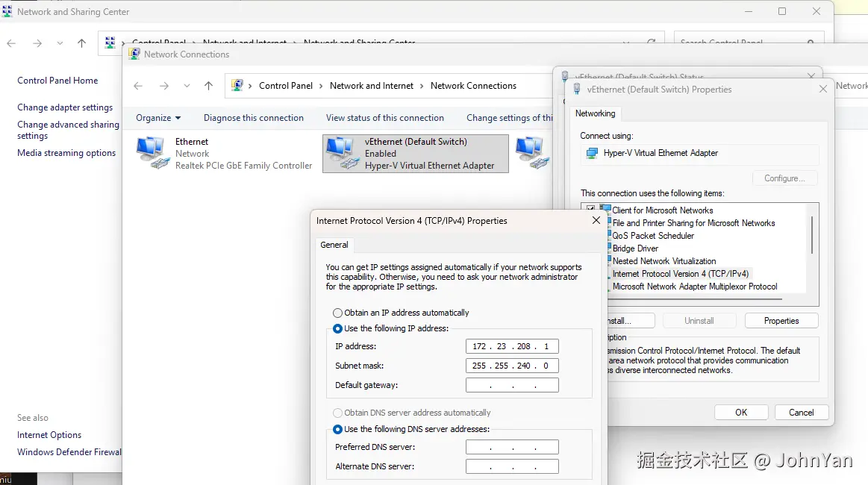Click the Network Connections title bar icon

click(134, 54)
